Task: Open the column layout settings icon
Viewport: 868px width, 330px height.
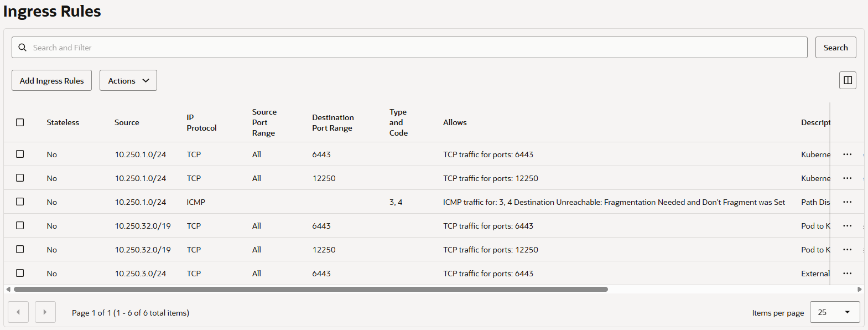Action: (847, 80)
